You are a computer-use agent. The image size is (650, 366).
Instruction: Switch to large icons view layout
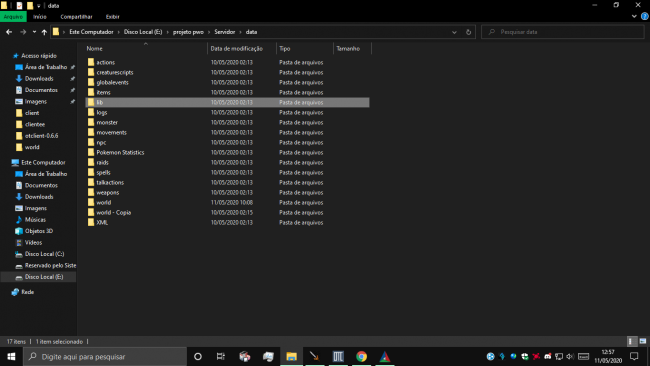(x=643, y=341)
